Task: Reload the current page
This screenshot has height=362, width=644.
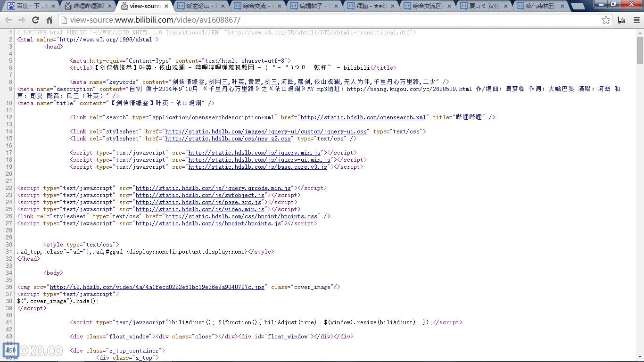Action: pyautogui.click(x=35, y=20)
